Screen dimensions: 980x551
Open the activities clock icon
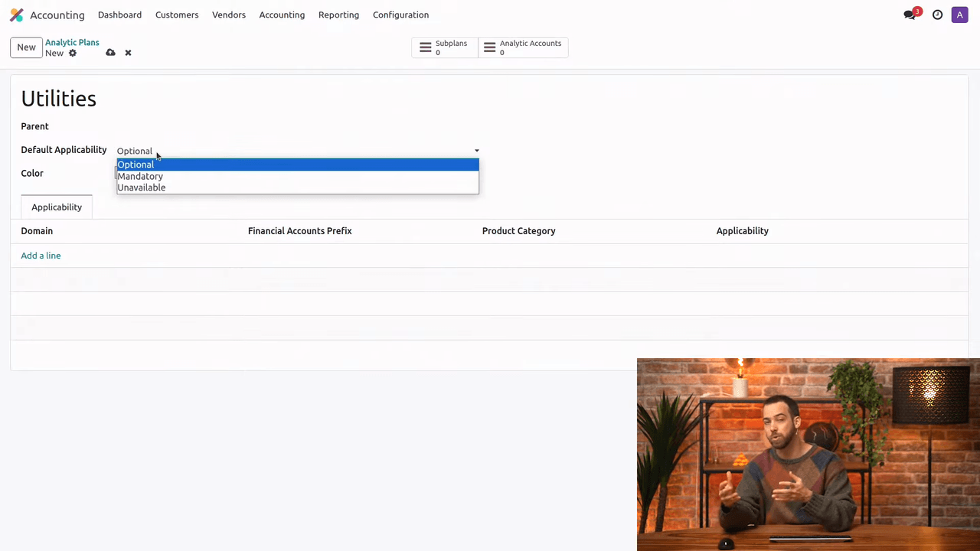pyautogui.click(x=937, y=15)
